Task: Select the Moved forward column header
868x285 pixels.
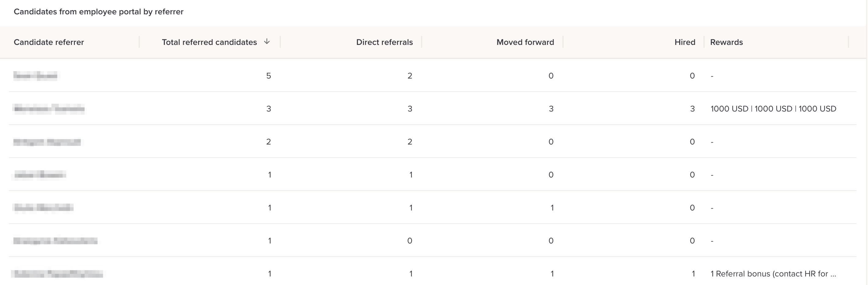Action: click(525, 42)
